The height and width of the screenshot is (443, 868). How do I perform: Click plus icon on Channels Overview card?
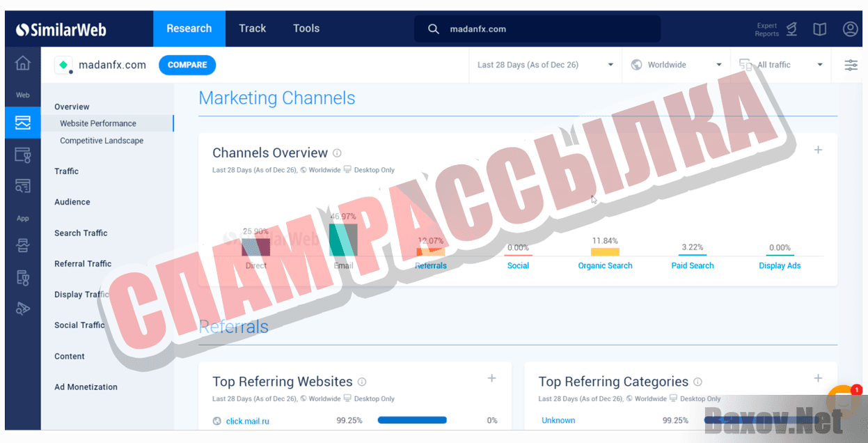[818, 150]
